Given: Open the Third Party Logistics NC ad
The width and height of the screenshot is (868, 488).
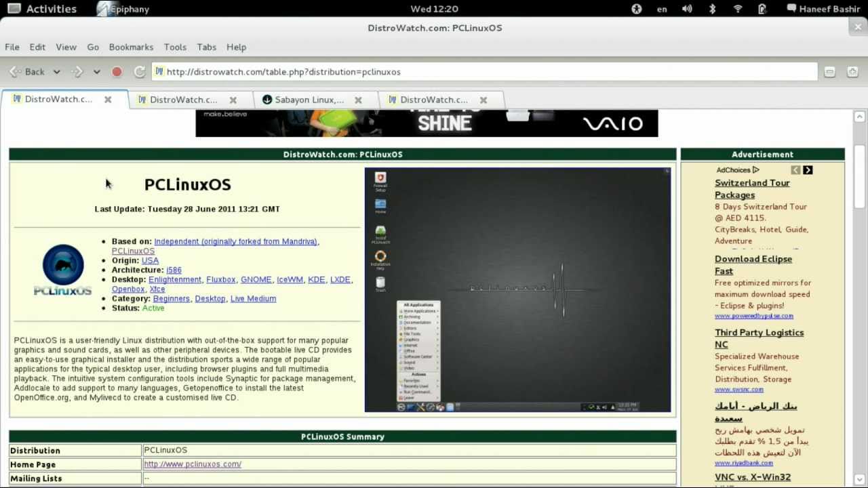Looking at the screenshot, I should click(759, 339).
